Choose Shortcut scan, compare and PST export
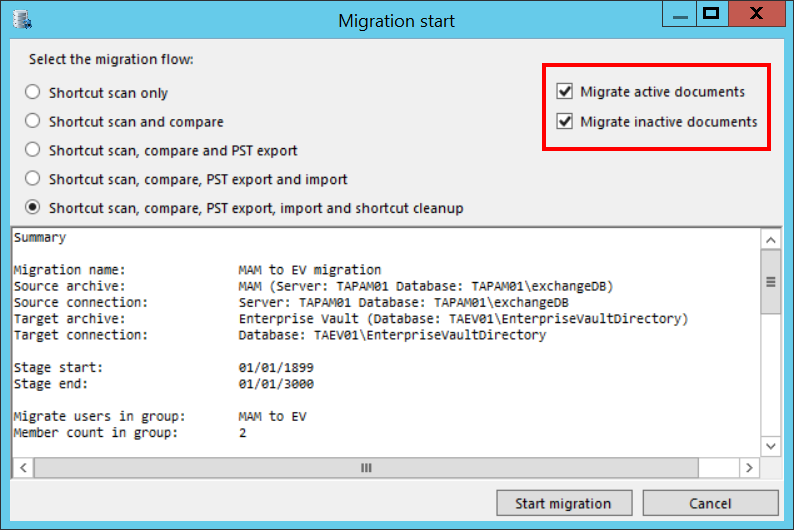 [33, 151]
